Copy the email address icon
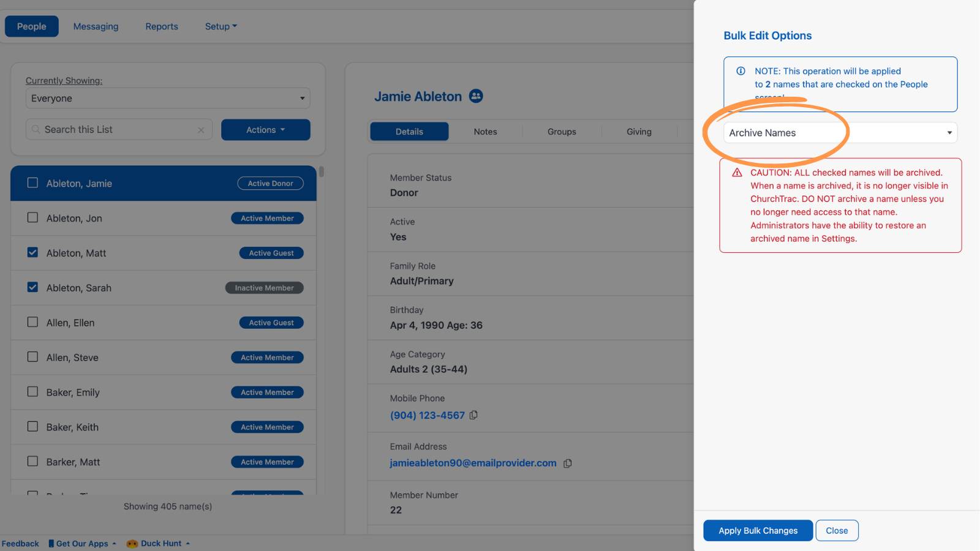980x551 pixels. click(568, 463)
